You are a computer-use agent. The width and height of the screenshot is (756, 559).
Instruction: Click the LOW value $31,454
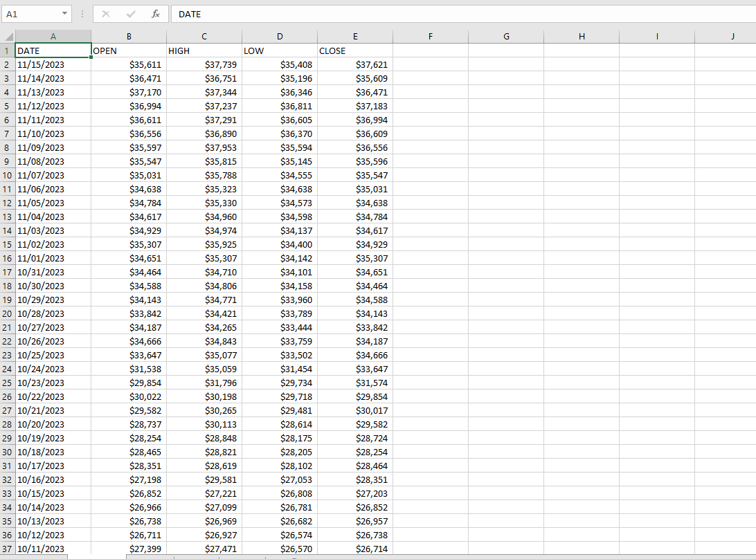point(280,369)
